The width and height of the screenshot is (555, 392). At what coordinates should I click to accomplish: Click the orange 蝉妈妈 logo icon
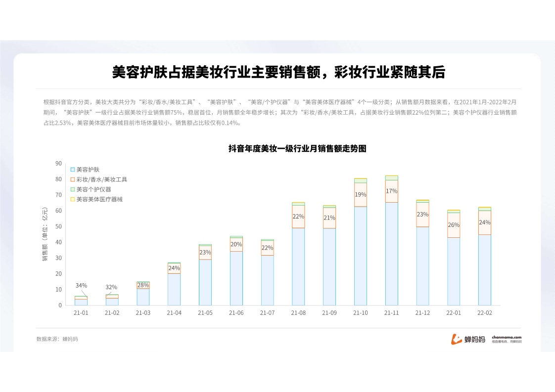pos(456,339)
